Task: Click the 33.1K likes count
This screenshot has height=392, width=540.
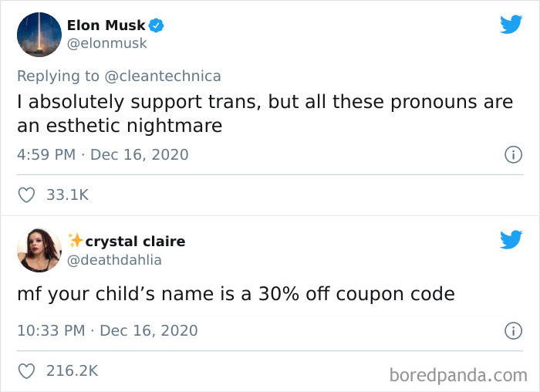Action: [x=68, y=195]
